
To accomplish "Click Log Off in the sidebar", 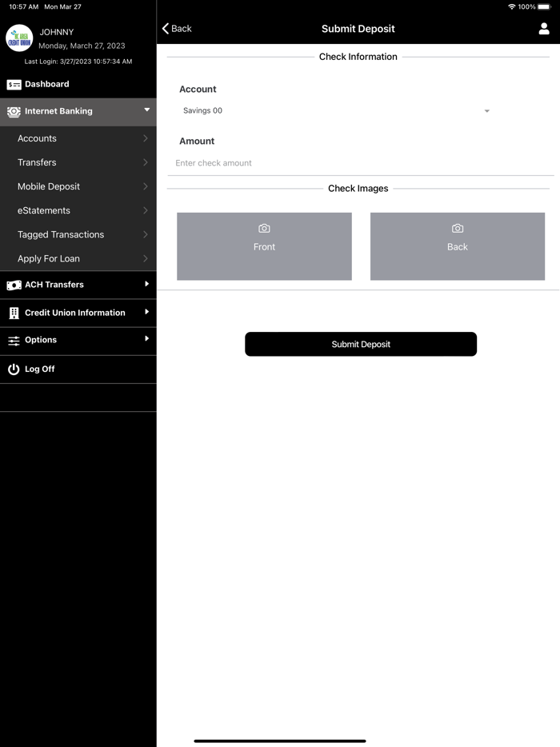I will click(x=78, y=370).
